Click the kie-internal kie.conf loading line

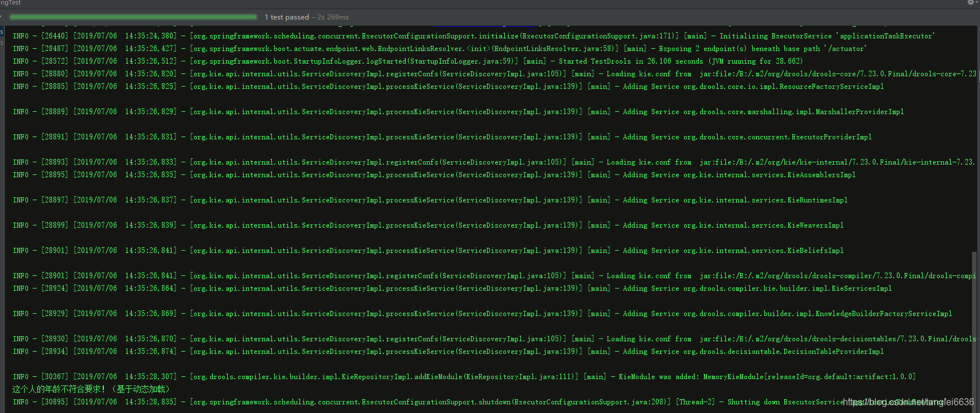495,162
